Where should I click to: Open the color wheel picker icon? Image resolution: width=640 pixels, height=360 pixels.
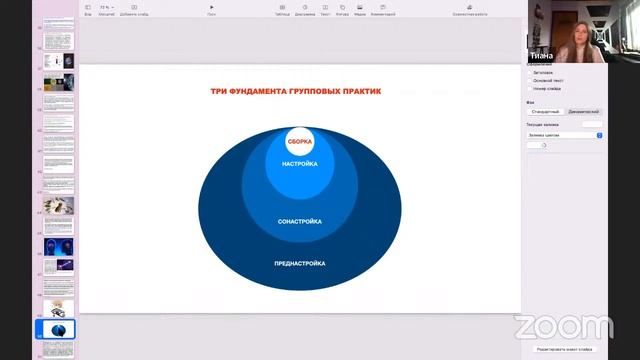click(544, 145)
